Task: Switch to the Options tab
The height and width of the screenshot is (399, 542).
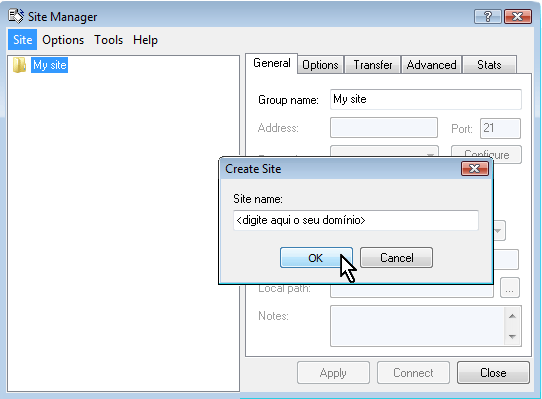Action: (x=320, y=65)
